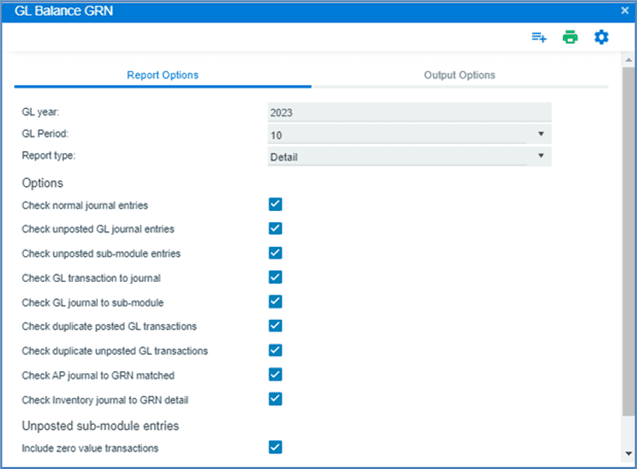Disable Check duplicate unposted GL transactions

coord(276,350)
